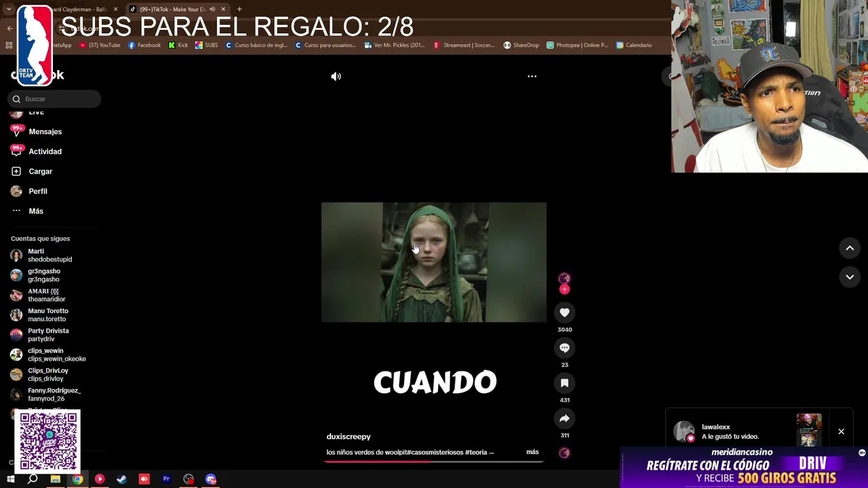
Task: Open OBS Studio from taskbar
Action: [189, 479]
